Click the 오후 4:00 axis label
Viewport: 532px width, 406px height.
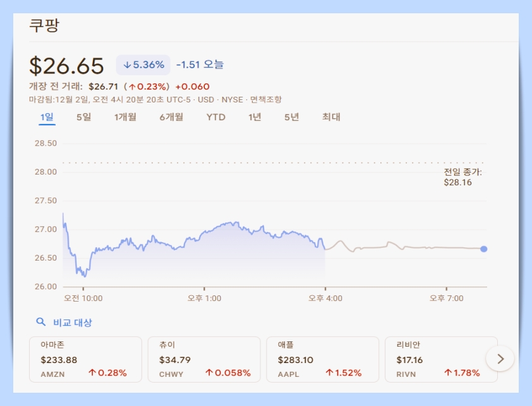(x=325, y=298)
